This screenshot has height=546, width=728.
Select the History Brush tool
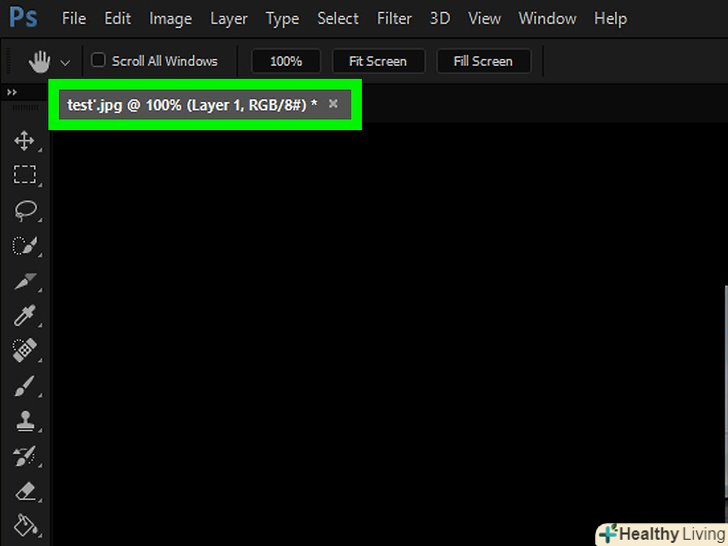pos(25,456)
